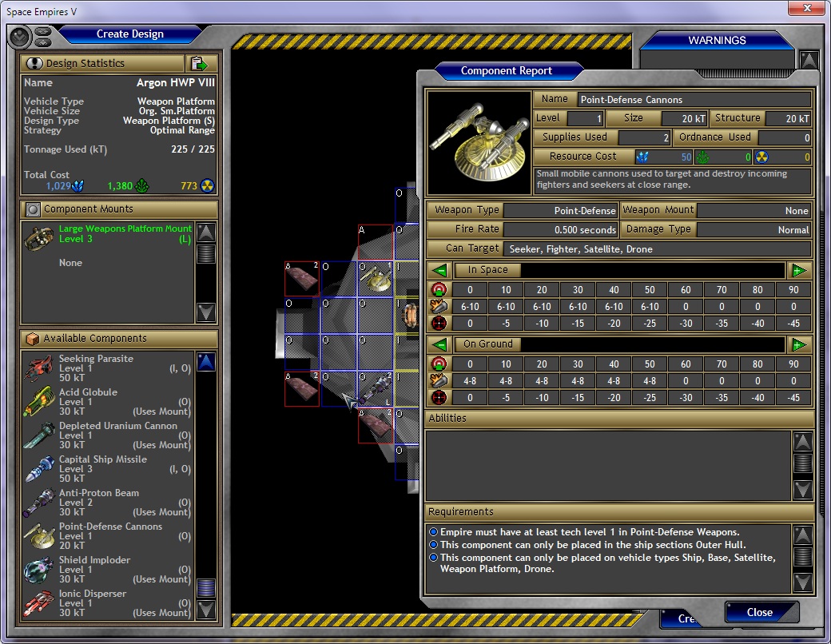Click the Design Statistics header icon
This screenshot has width=831, height=644.
tap(34, 64)
